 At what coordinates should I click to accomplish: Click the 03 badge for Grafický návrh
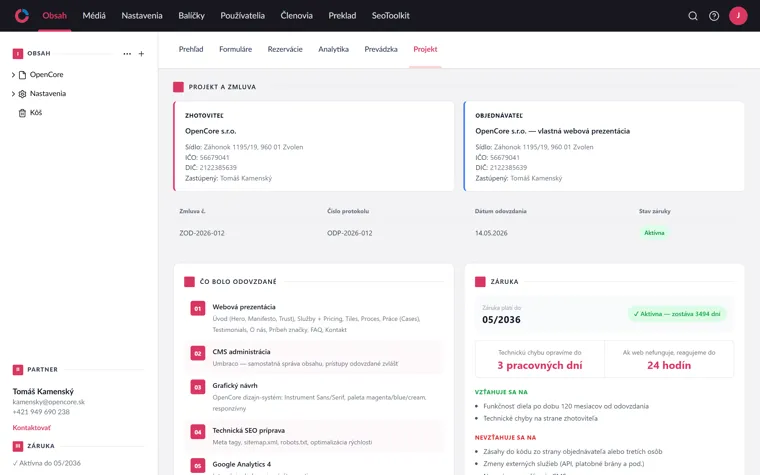198,387
